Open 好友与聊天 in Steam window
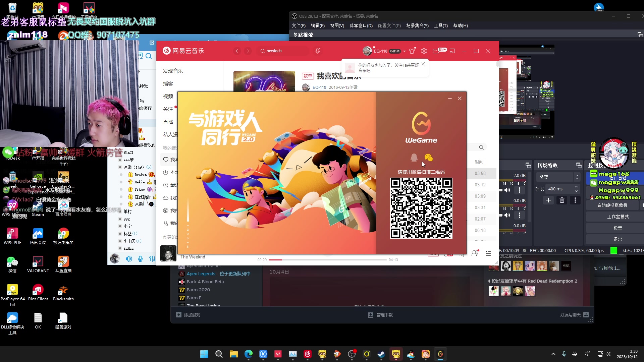Viewport: 644px width, 362px height. [574, 315]
